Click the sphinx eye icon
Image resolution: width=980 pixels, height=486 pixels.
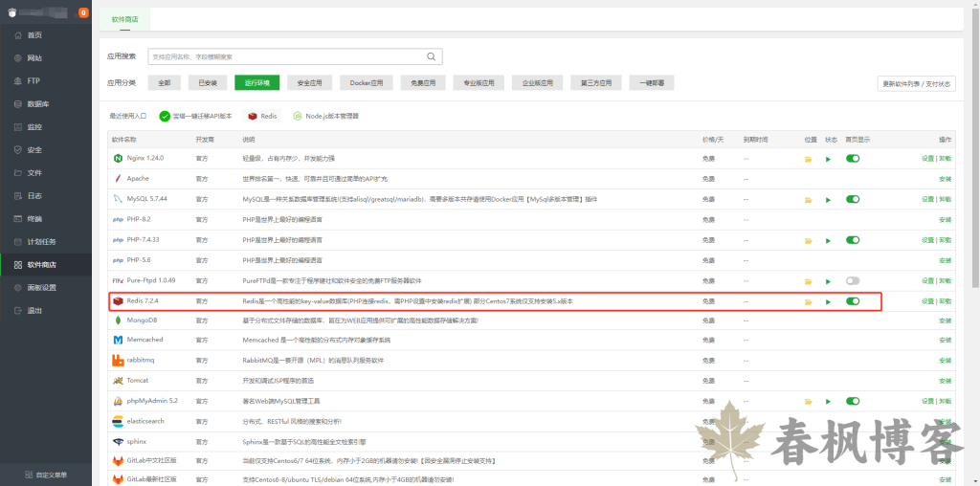point(117,442)
